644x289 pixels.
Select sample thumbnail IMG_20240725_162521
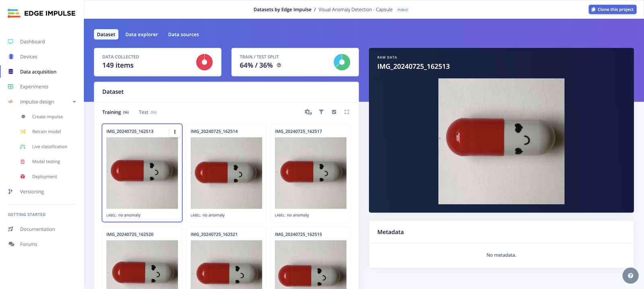(x=226, y=264)
